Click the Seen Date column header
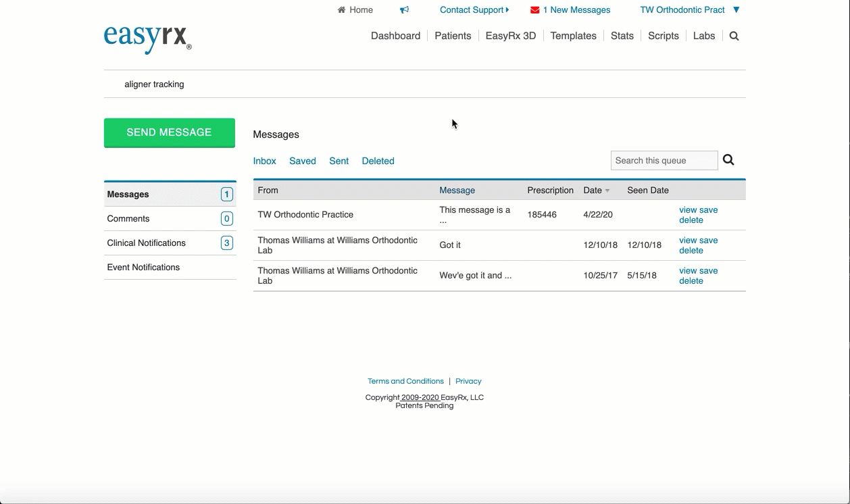This screenshot has height=504, width=850. (x=648, y=191)
